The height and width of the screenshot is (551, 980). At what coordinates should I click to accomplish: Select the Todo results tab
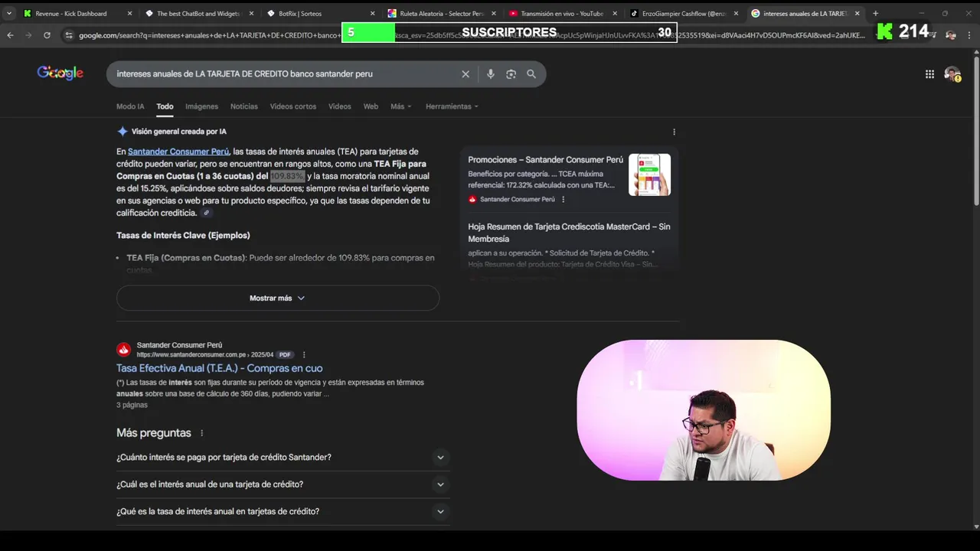(165, 106)
